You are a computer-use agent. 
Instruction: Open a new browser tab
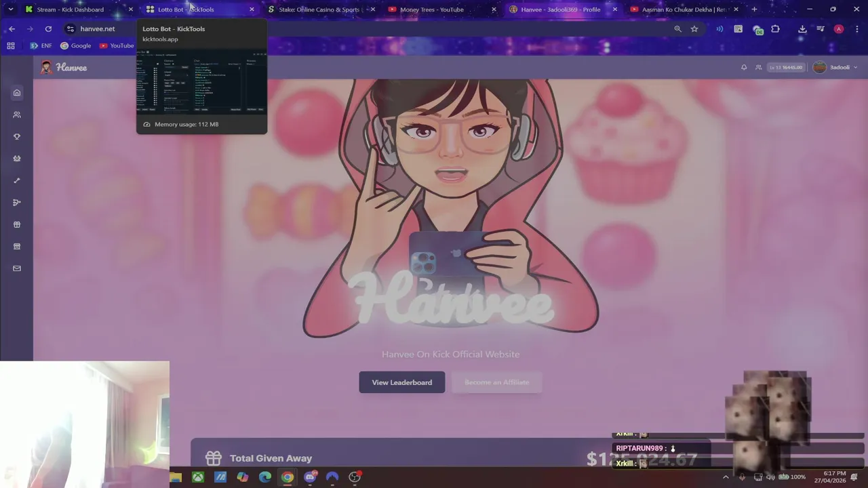pos(754,9)
